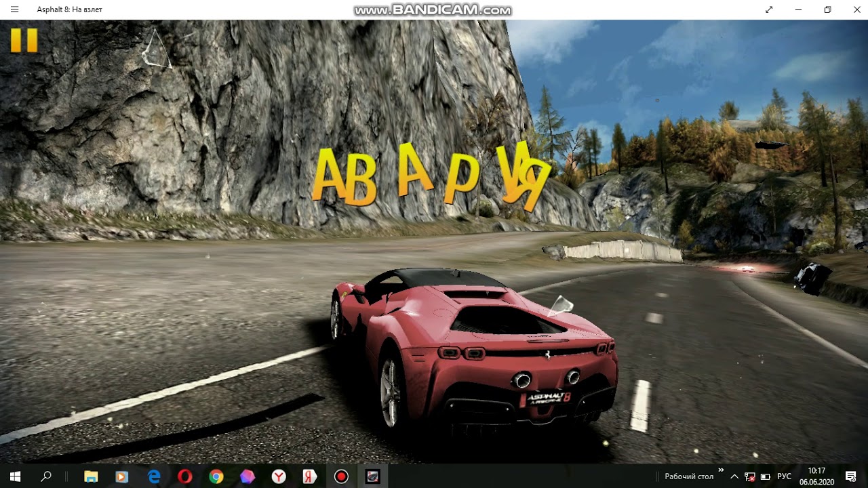Restore down the Asphalt 8 window
The width and height of the screenshot is (868, 488).
[x=828, y=9]
